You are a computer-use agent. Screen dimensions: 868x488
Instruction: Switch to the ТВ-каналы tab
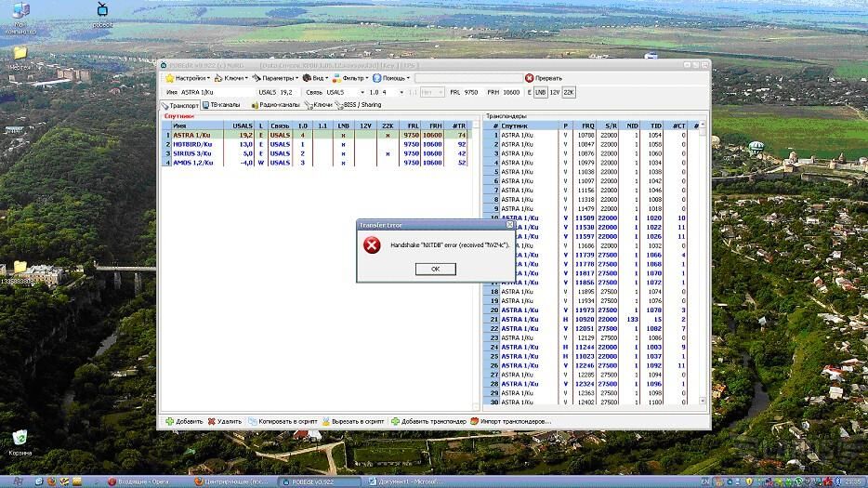pyautogui.click(x=218, y=105)
